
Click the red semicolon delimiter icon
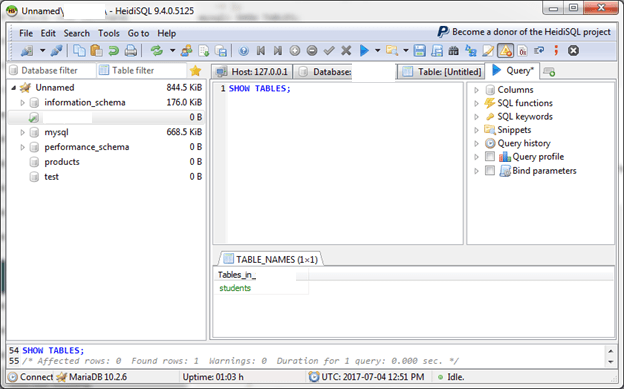coord(556,51)
